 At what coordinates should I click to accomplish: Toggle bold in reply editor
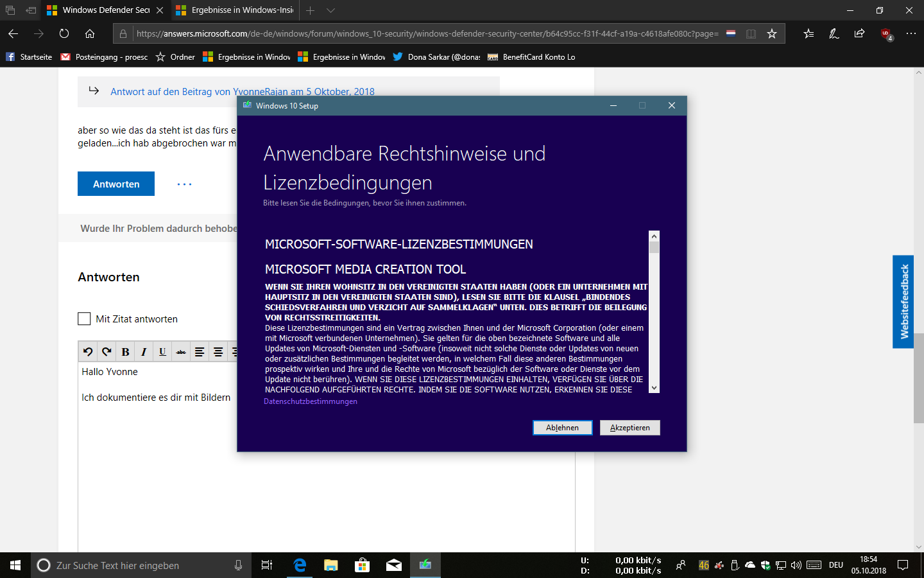125,351
